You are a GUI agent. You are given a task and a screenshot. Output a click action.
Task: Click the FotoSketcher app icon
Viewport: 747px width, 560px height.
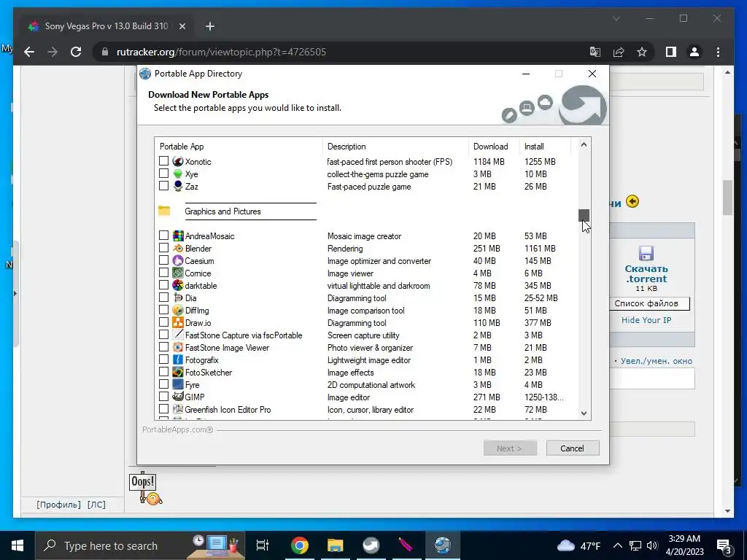click(178, 372)
